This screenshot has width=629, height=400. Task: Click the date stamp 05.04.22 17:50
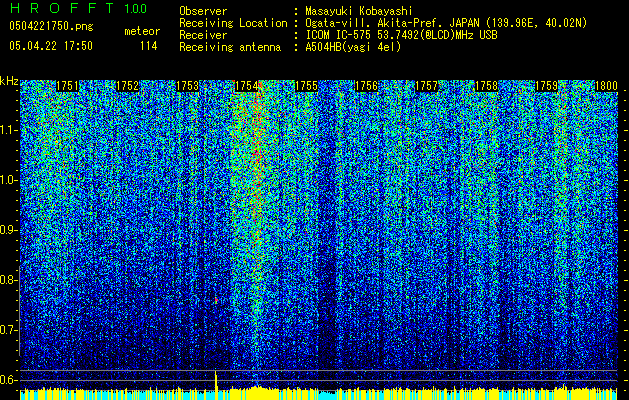(51, 46)
